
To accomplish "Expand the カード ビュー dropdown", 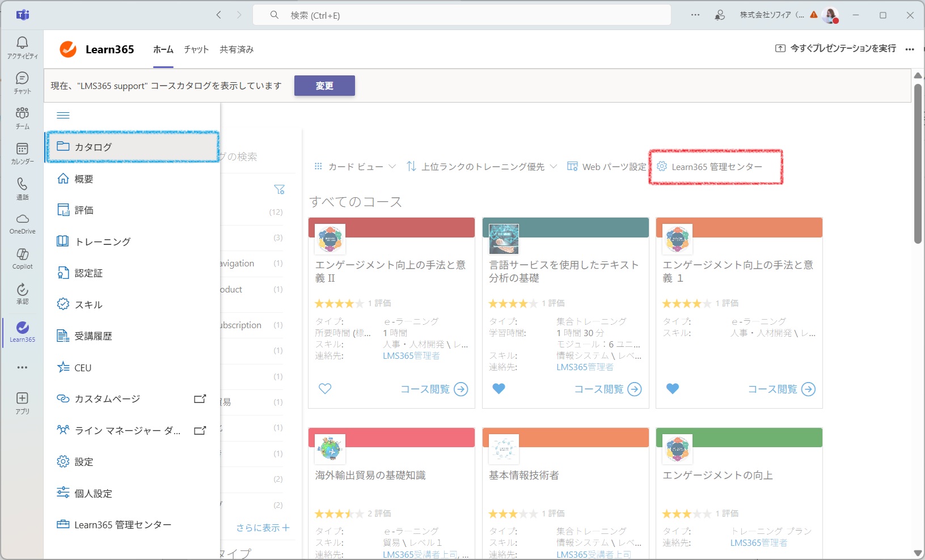I will 355,167.
